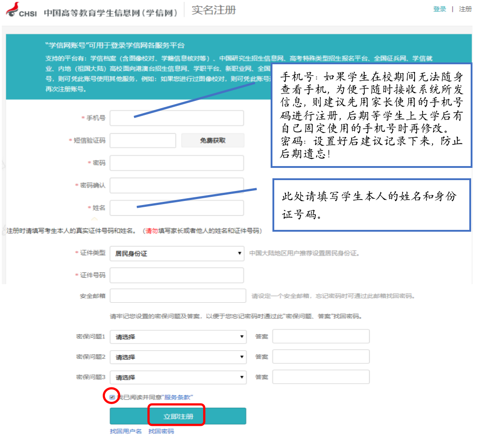Click the 注册 link
Viewport: 477px width, 448px height.
465,9
